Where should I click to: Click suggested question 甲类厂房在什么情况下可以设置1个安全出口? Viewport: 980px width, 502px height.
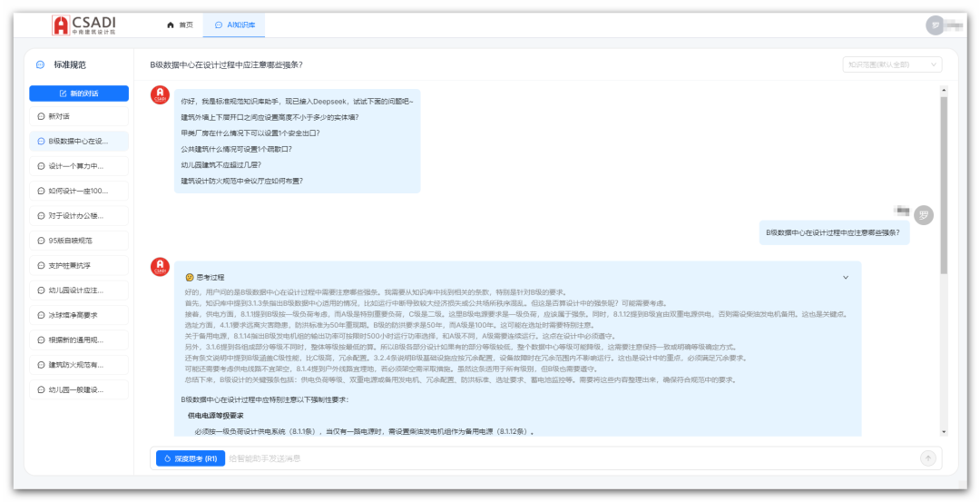click(250, 133)
